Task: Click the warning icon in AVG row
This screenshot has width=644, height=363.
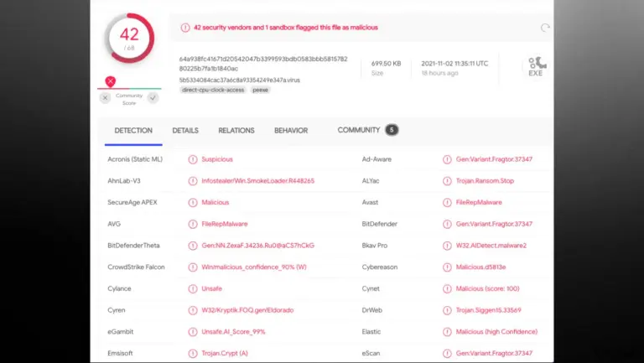Action: (x=193, y=224)
